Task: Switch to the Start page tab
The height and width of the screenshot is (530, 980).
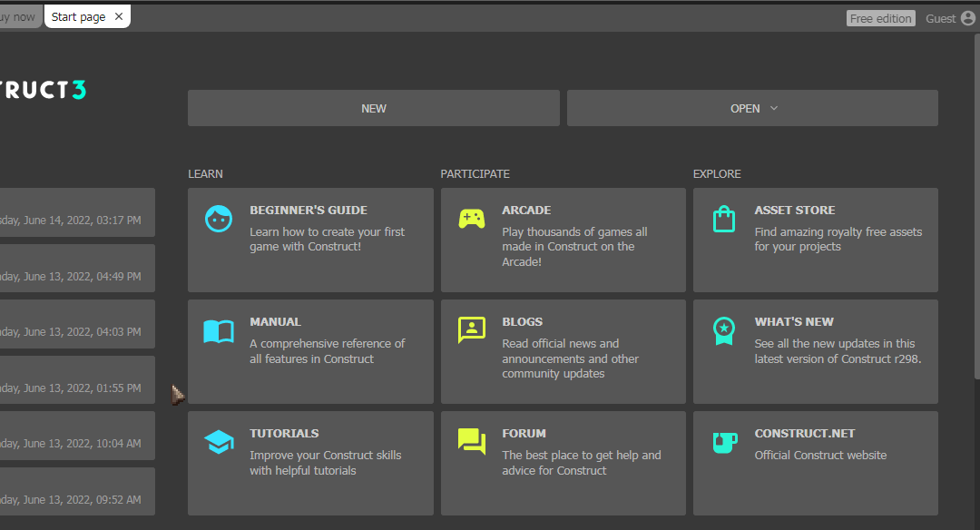Action: [78, 17]
